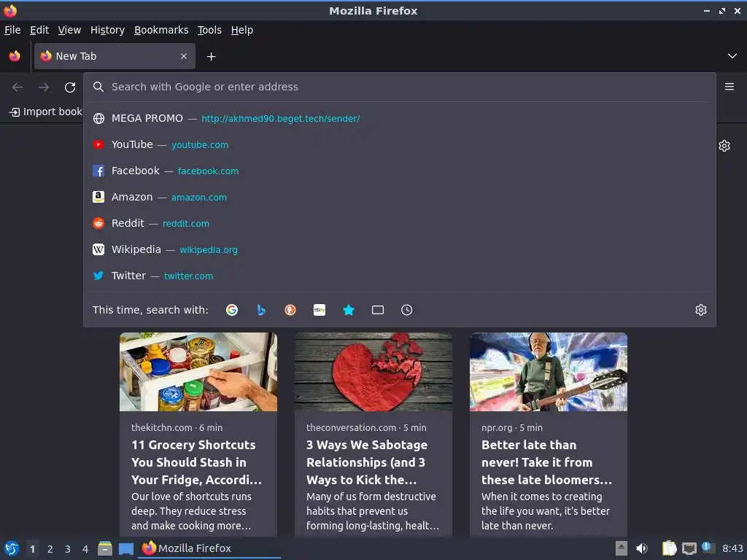Open the clipboard tray icon

pyautogui.click(x=670, y=548)
